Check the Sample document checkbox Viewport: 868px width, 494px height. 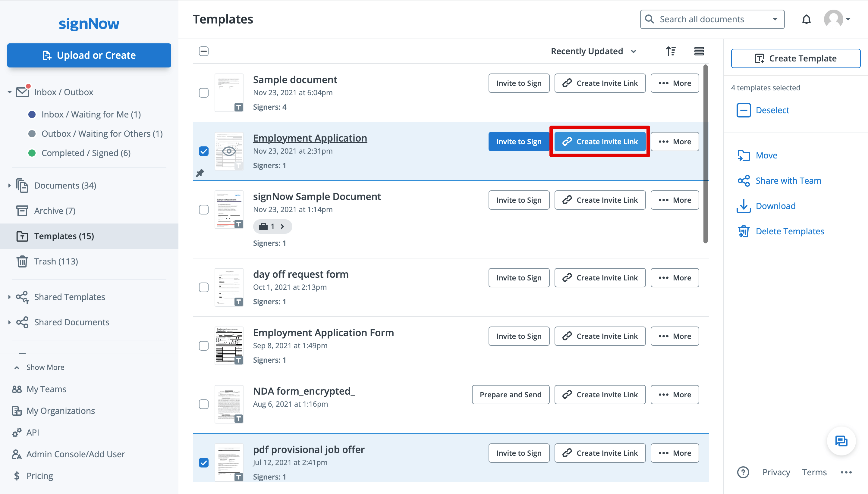click(204, 92)
